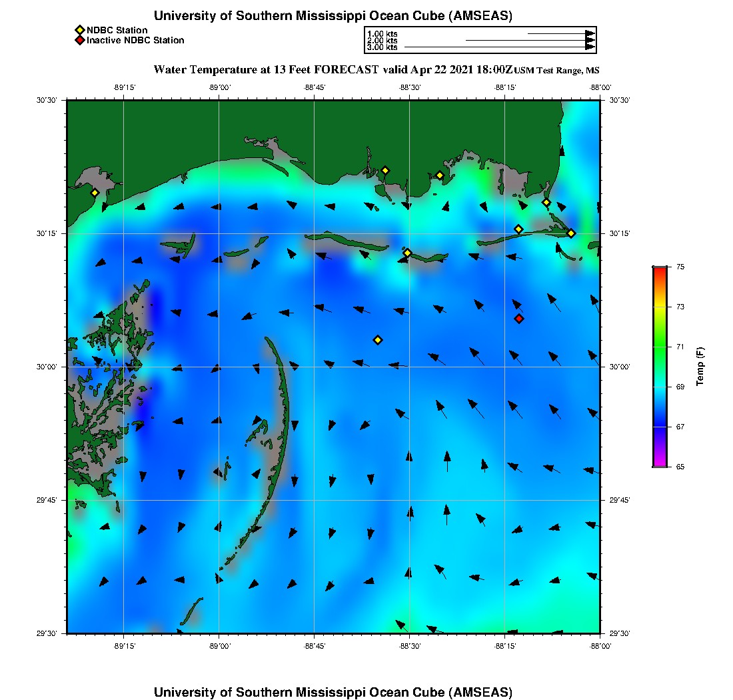Click the red Inactive NDBC Station legend diamond

coord(79,41)
